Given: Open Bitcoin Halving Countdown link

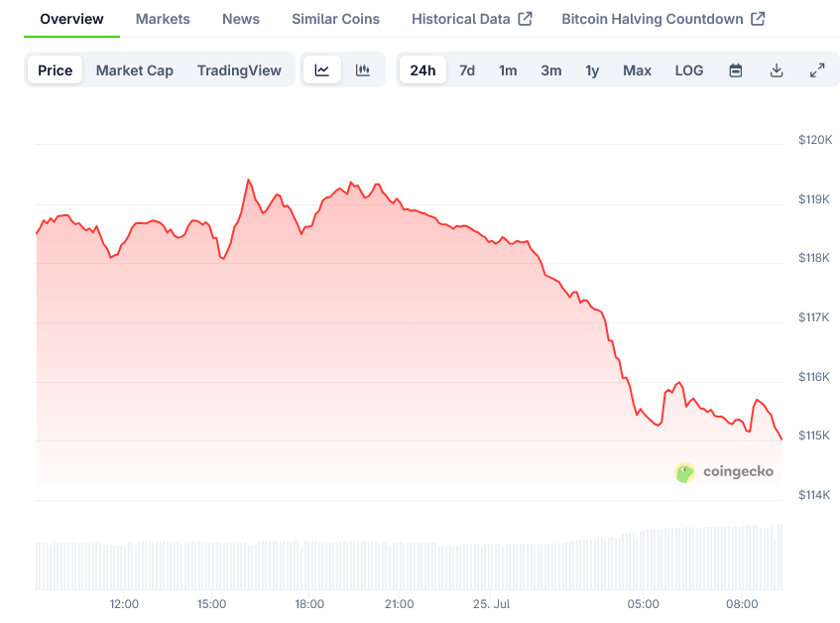Looking at the screenshot, I should coord(663,19).
